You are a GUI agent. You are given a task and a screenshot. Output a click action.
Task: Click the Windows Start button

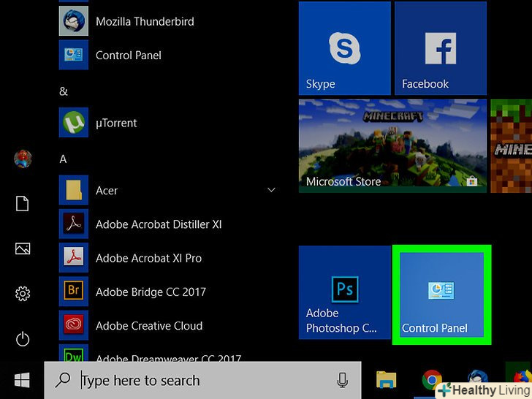(x=22, y=380)
